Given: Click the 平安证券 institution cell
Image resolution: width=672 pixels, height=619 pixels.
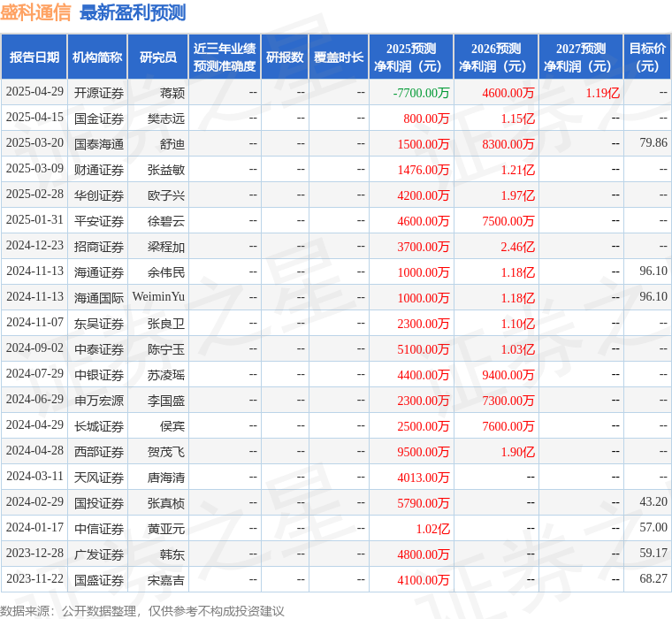Looking at the screenshot, I should click(99, 221).
